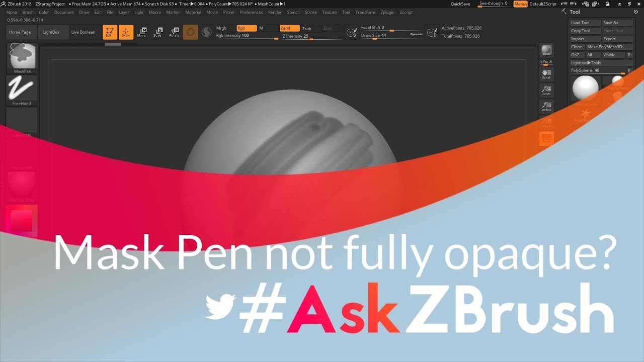Click QuickSave

pyautogui.click(x=460, y=4)
